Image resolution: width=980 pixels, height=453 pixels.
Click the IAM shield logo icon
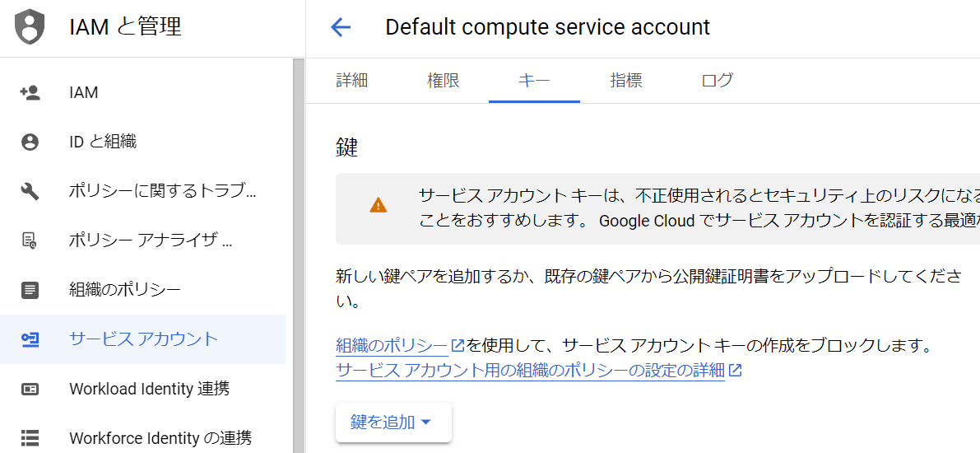[29, 28]
